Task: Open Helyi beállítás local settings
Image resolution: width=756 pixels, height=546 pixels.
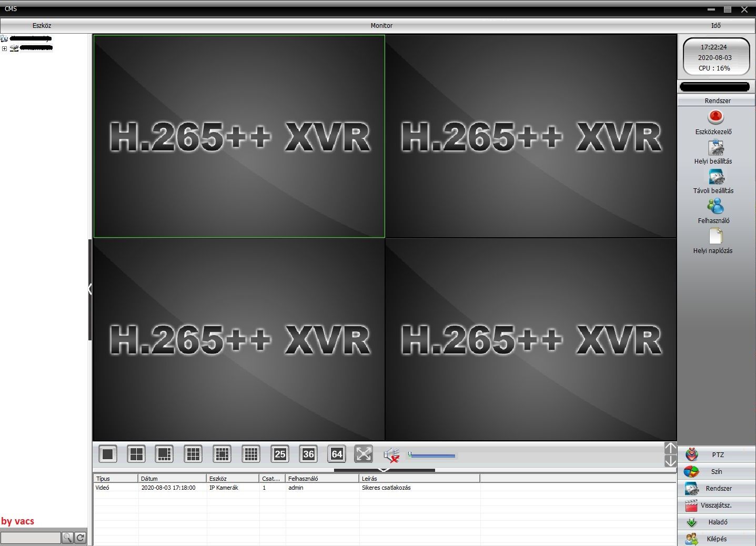Action: pyautogui.click(x=714, y=153)
